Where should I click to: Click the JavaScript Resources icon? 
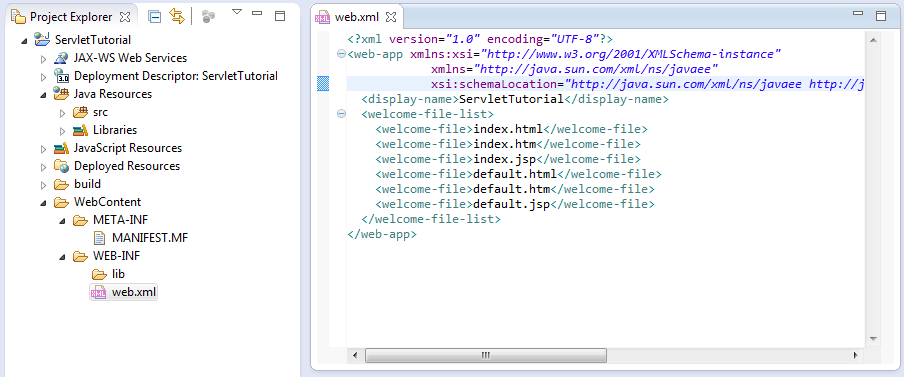coord(61,148)
